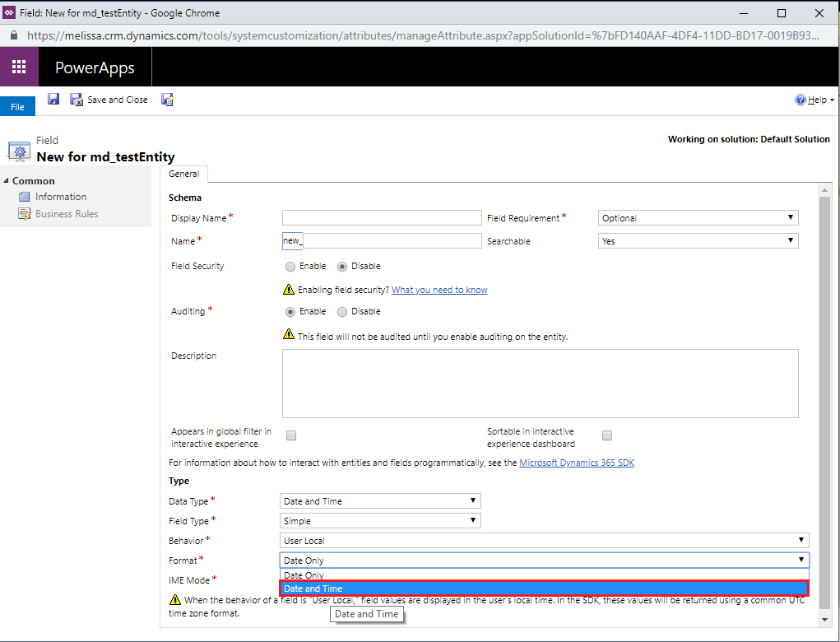Image resolution: width=840 pixels, height=642 pixels.
Task: Click the Format dropdown box
Action: pos(545,560)
